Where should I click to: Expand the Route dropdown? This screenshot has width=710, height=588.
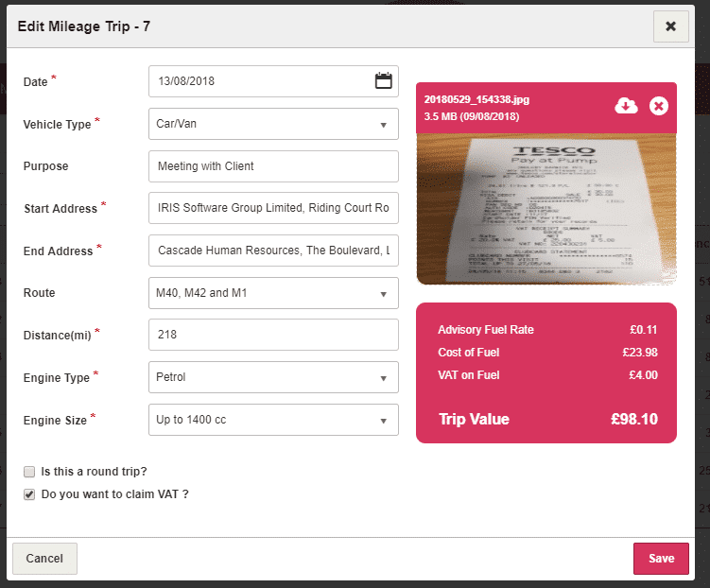click(x=273, y=293)
